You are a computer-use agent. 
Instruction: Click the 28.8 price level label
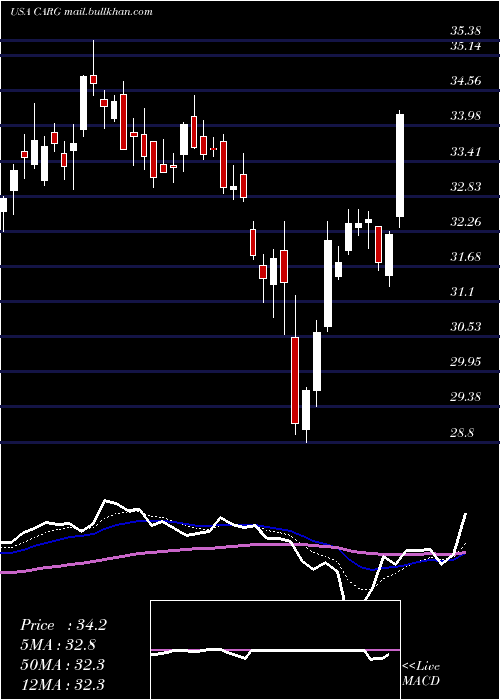click(462, 433)
